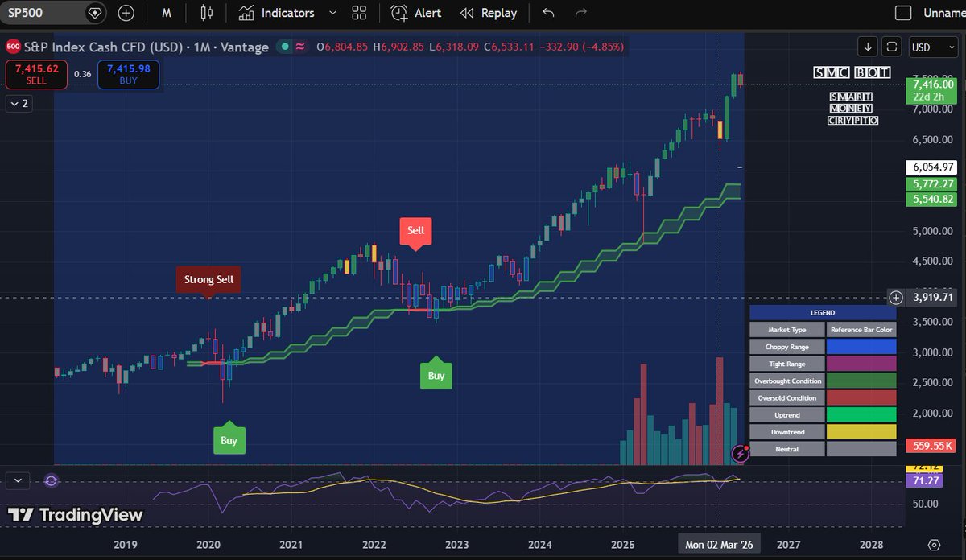
Task: Click the down arrow button near USD
Action: coord(868,47)
